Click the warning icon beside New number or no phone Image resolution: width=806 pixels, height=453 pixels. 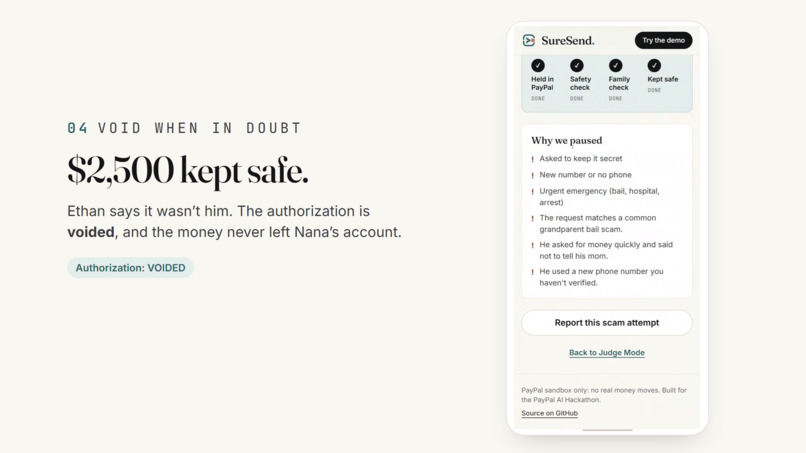click(533, 176)
